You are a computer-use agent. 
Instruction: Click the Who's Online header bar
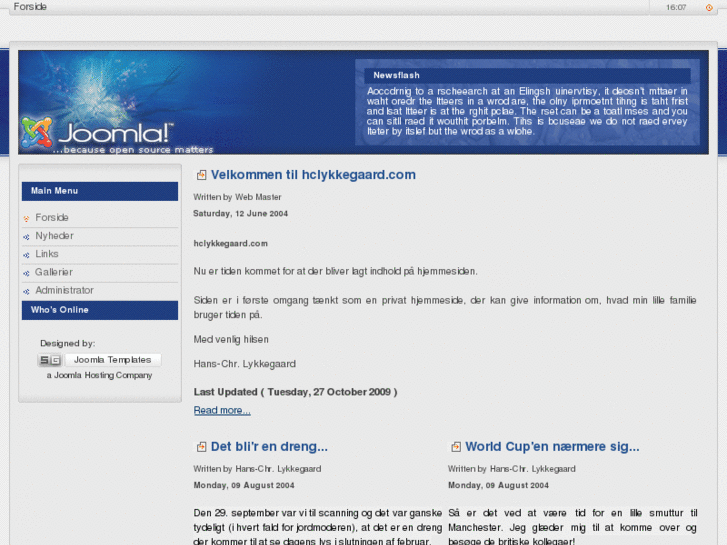[x=100, y=310]
